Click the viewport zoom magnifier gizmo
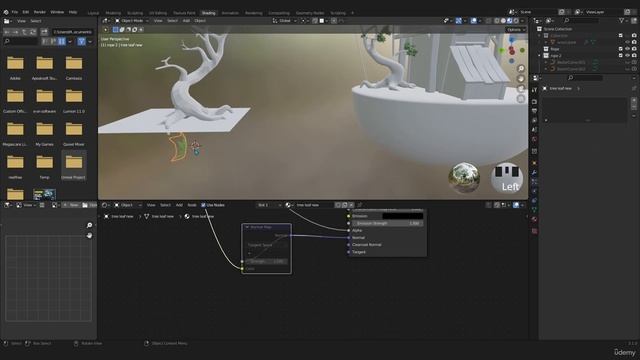This screenshot has width=640, height=360. (x=521, y=69)
